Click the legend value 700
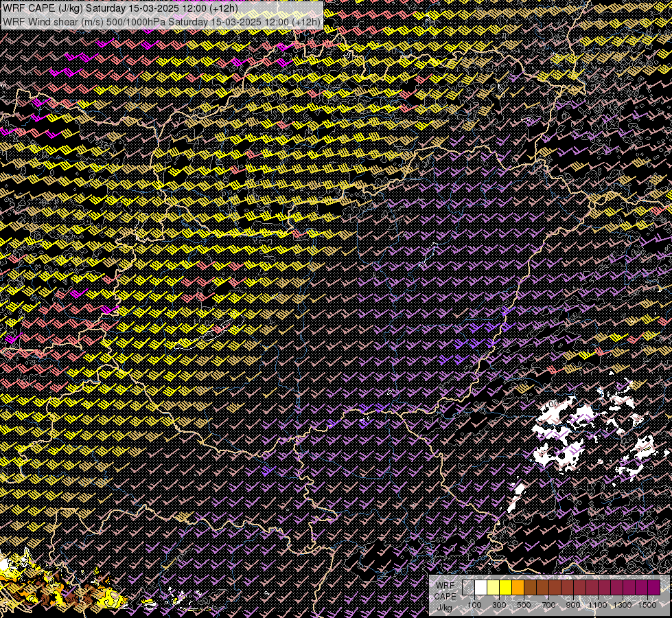Image resolution: width=672 pixels, height=618 pixels. [x=548, y=605]
